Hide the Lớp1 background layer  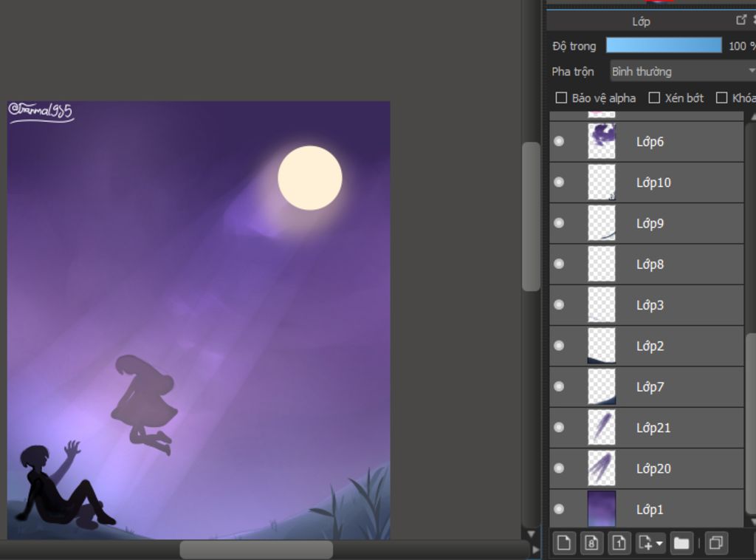click(559, 509)
